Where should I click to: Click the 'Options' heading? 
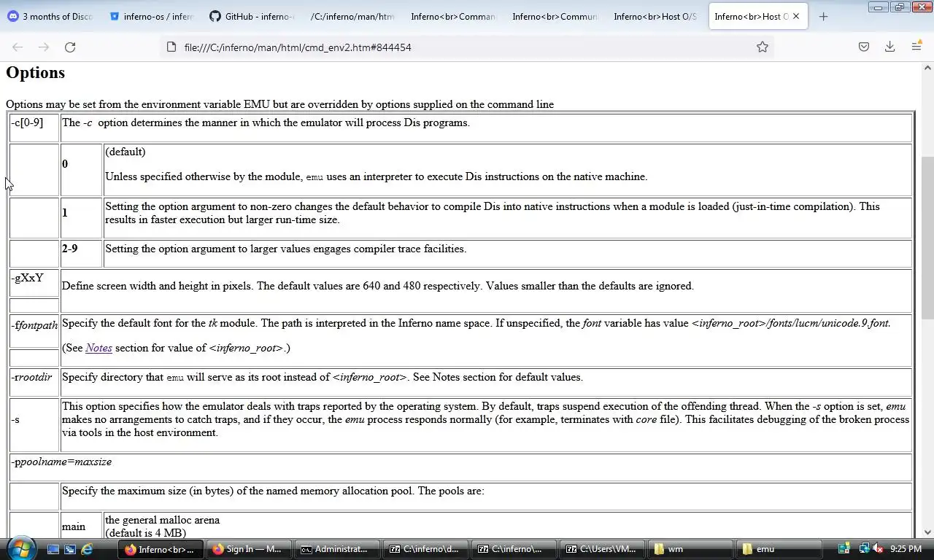tap(35, 72)
